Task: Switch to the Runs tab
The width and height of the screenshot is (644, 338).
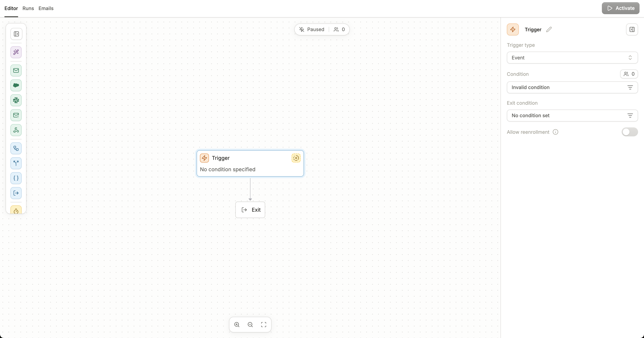Action: pyautogui.click(x=28, y=8)
